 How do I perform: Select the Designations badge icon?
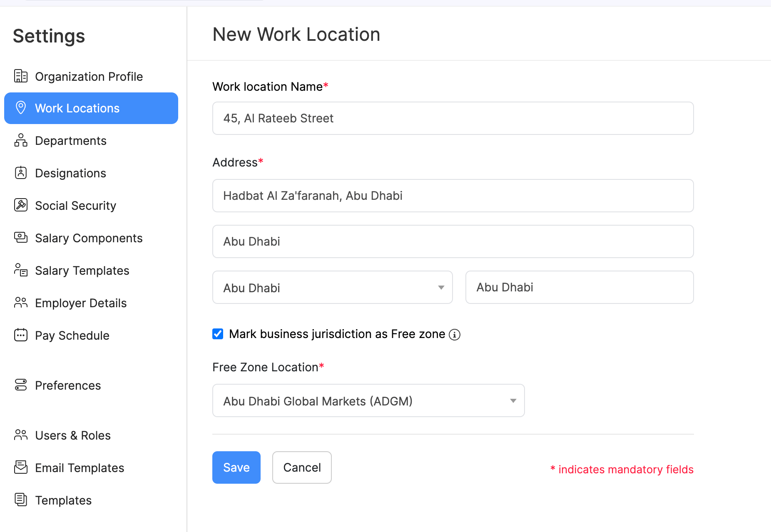pyautogui.click(x=21, y=173)
